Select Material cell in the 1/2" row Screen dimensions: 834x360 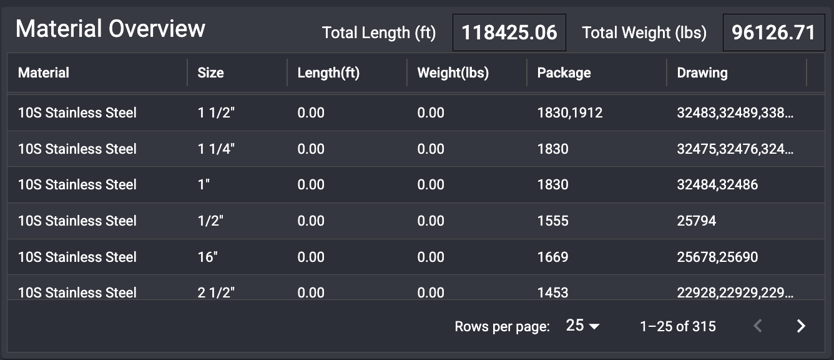pos(77,221)
